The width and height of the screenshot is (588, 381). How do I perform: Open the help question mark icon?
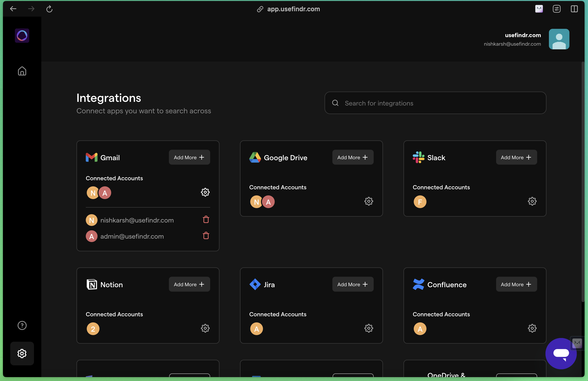22,326
